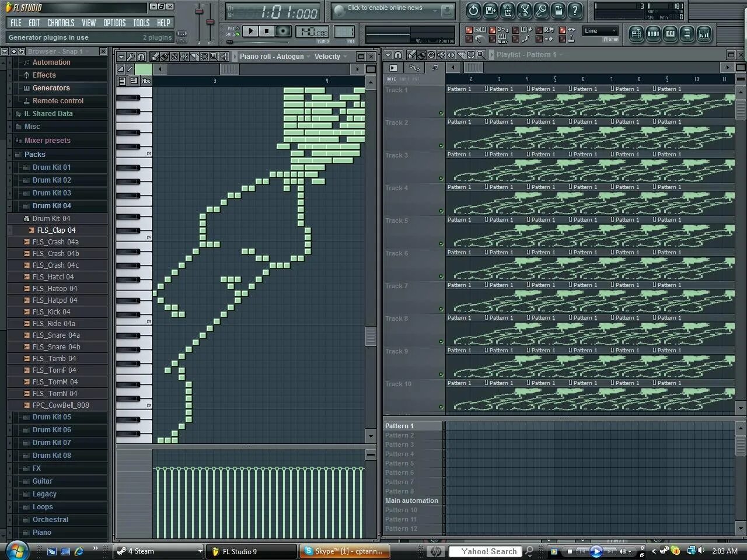Click the Undo icon in the top toolbar
Image resolution: width=747 pixels, height=560 pixels.
[473, 12]
